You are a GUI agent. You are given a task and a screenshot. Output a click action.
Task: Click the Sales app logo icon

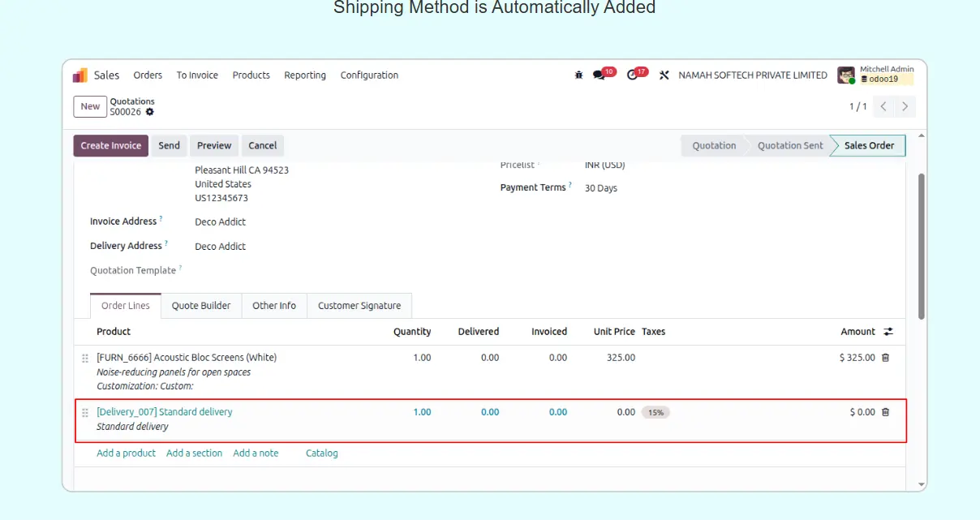[x=80, y=75]
